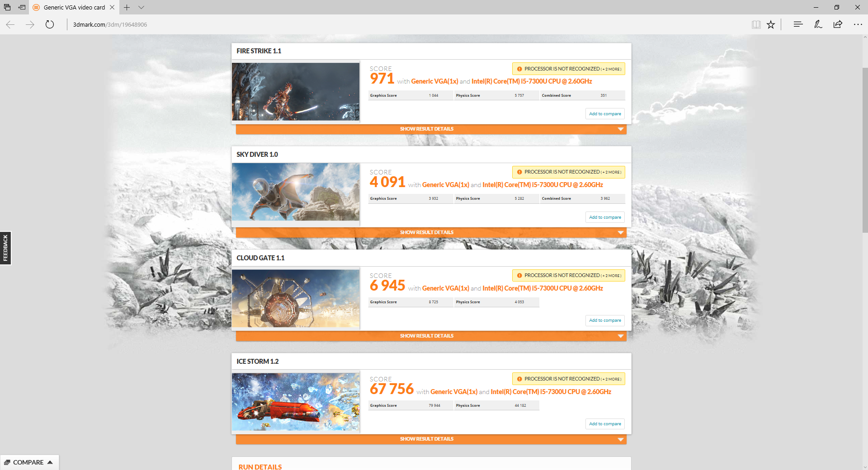Select the Cloud Gate score 6 945
The image size is (868, 470).
[x=387, y=286]
